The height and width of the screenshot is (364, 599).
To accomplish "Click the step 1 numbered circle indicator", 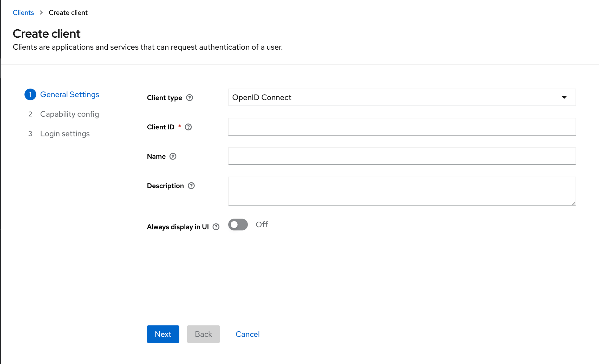I will click(30, 94).
